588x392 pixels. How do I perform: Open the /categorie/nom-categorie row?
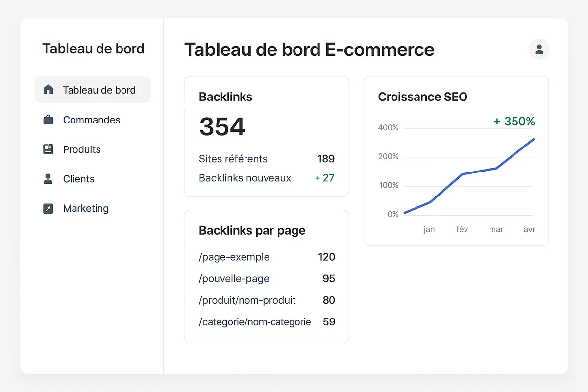[x=267, y=322]
